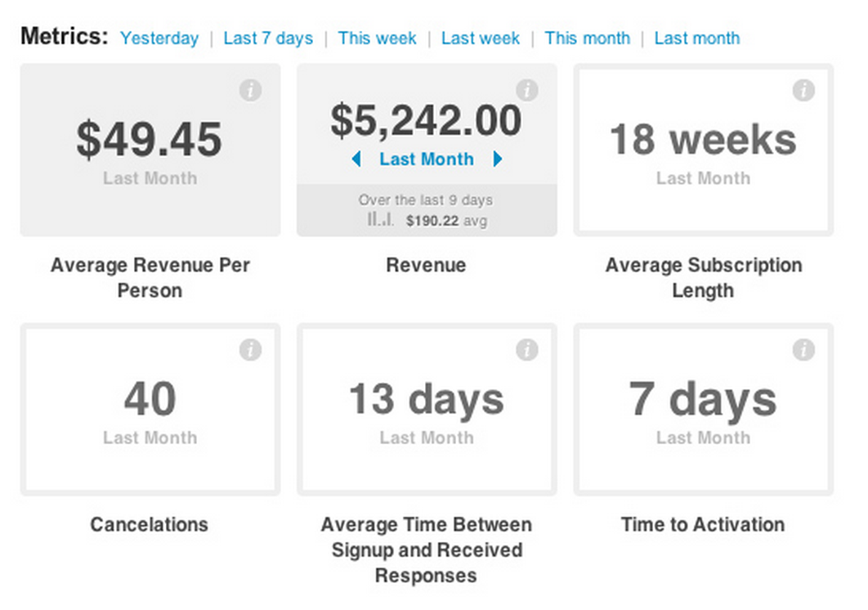Screen dimensions: 868x610
Task: Click info icon on Average Subscription Length card
Action: click(803, 91)
